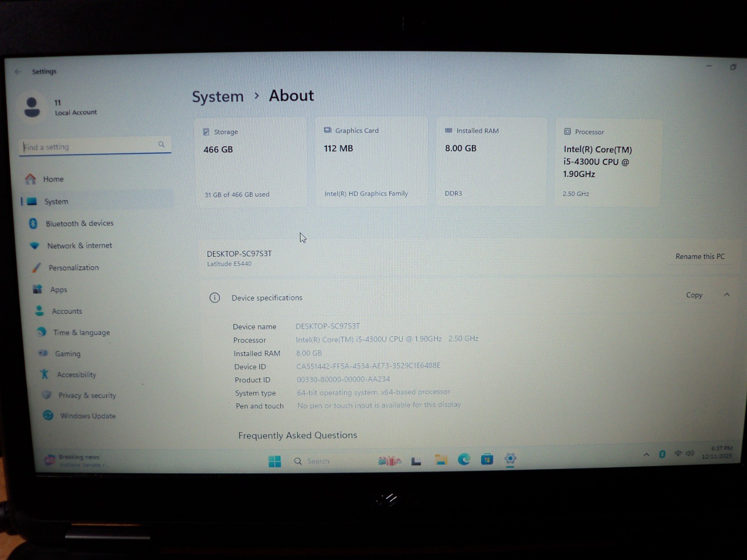Open the Installed RAM 8.00 GB card
This screenshot has width=747, height=560.
tap(491, 161)
